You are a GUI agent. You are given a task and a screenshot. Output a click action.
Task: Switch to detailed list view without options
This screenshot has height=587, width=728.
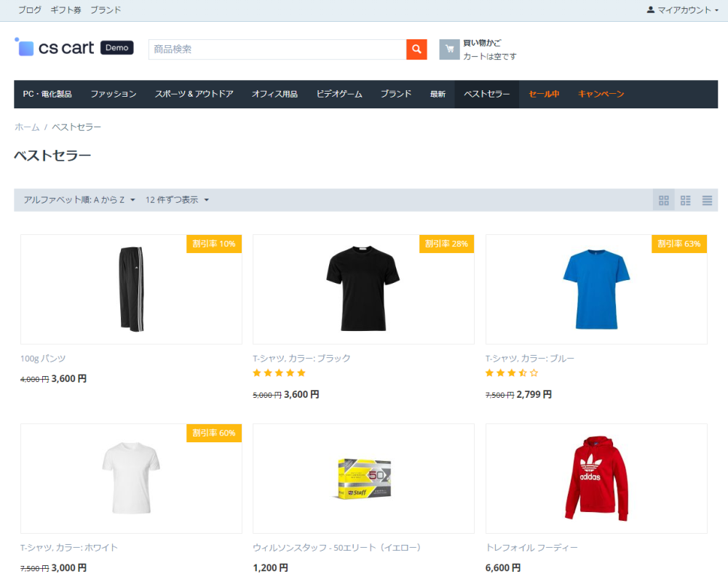685,200
